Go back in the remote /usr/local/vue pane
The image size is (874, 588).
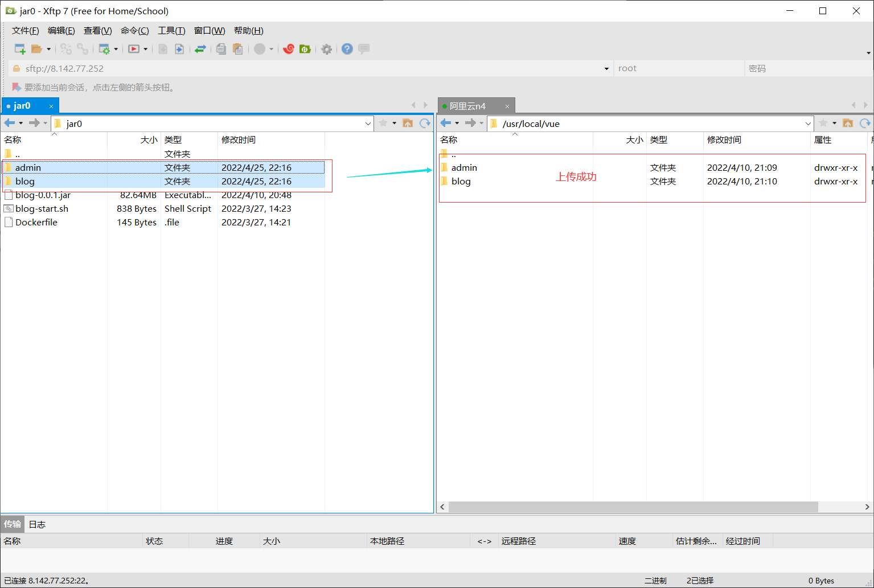coord(446,123)
